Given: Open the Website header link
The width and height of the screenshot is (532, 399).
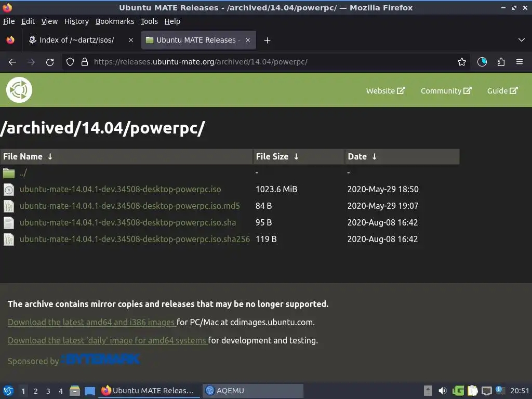Looking at the screenshot, I should [x=385, y=91].
